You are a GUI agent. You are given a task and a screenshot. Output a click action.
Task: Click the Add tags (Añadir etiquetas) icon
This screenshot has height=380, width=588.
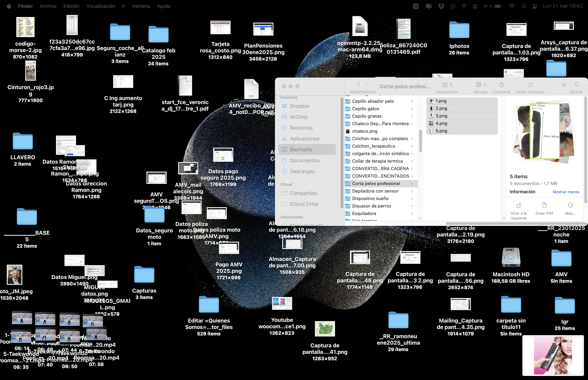pos(530,85)
